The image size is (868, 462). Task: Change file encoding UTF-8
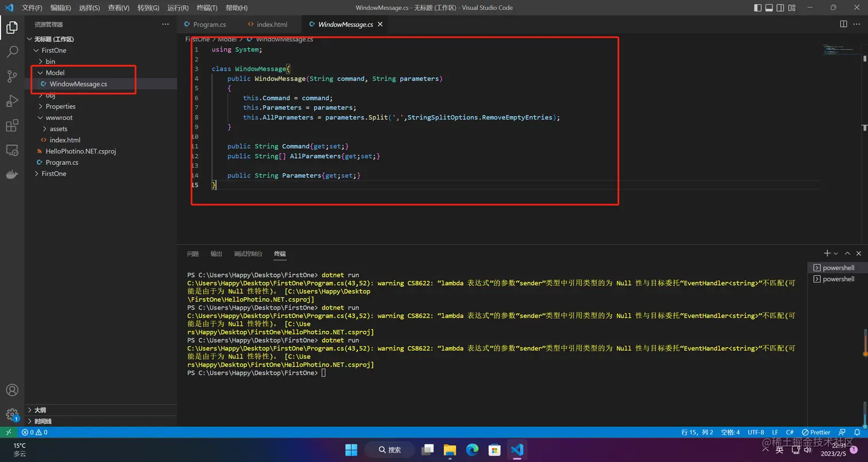pyautogui.click(x=756, y=432)
